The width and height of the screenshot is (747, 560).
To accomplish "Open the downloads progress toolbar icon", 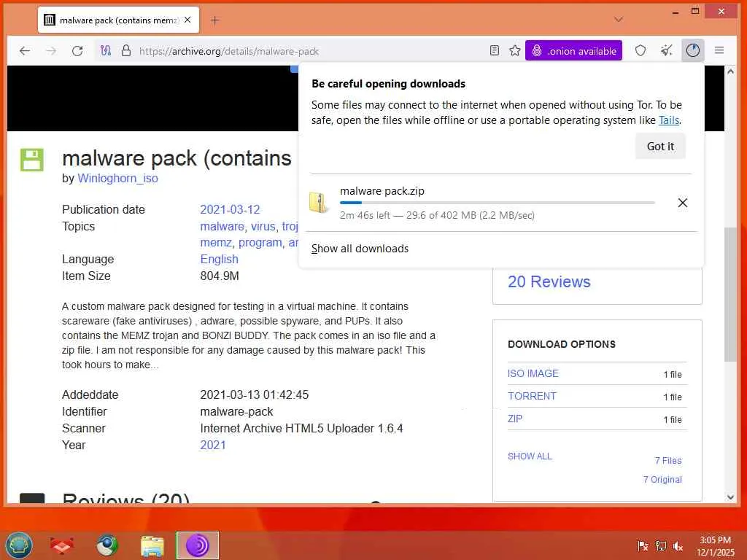I will click(693, 50).
